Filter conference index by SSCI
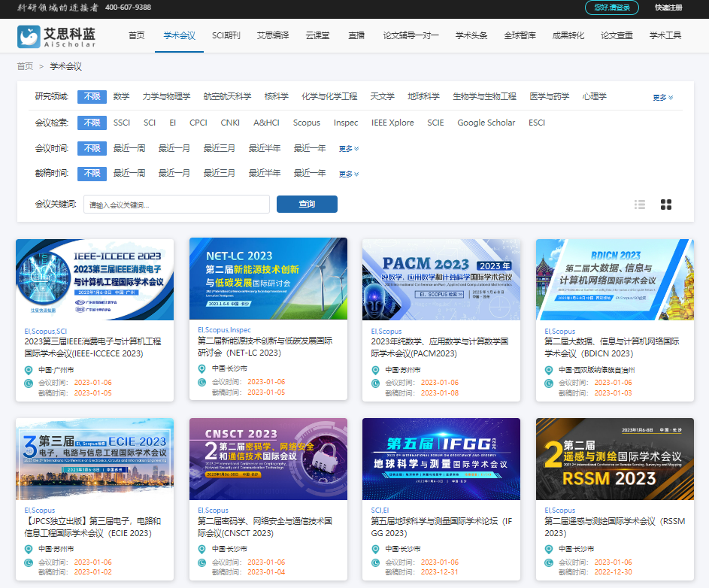The height and width of the screenshot is (588, 709). 122,123
